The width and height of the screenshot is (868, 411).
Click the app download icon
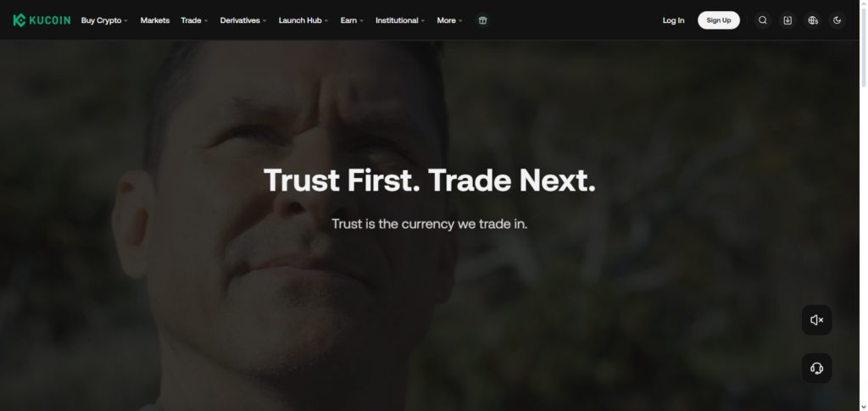click(x=787, y=20)
